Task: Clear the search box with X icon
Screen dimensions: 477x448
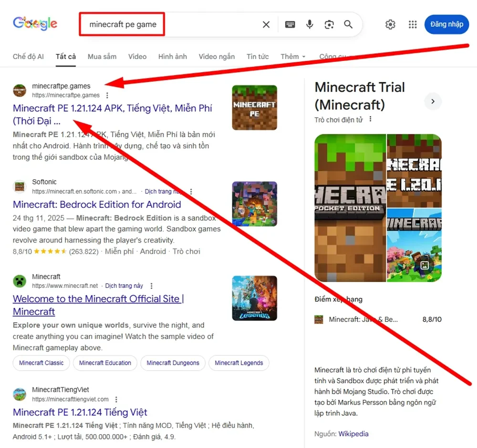Action: (x=266, y=24)
